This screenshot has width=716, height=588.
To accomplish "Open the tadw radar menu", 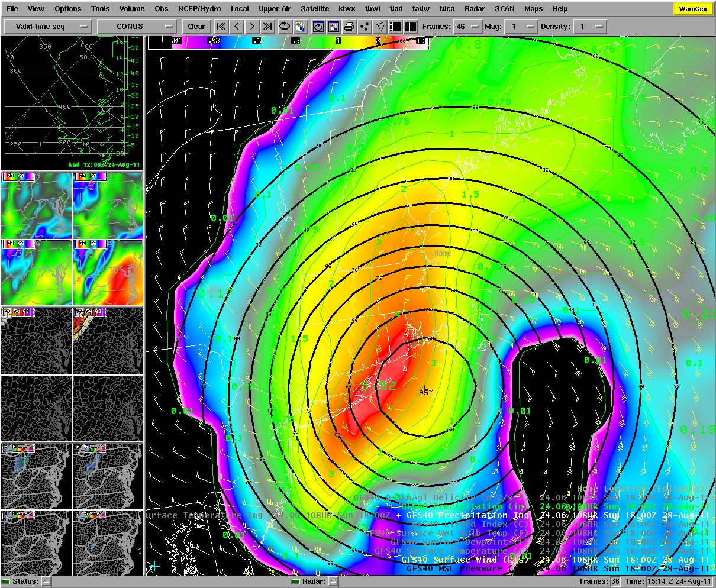I will [x=421, y=9].
